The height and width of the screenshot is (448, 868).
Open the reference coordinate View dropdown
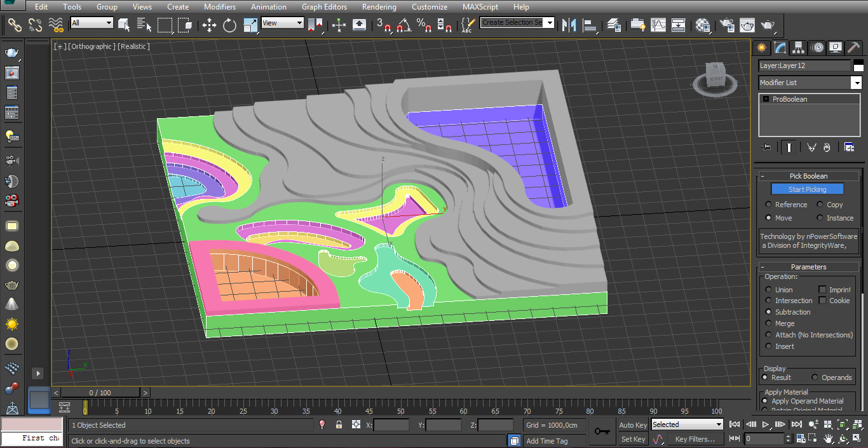283,23
